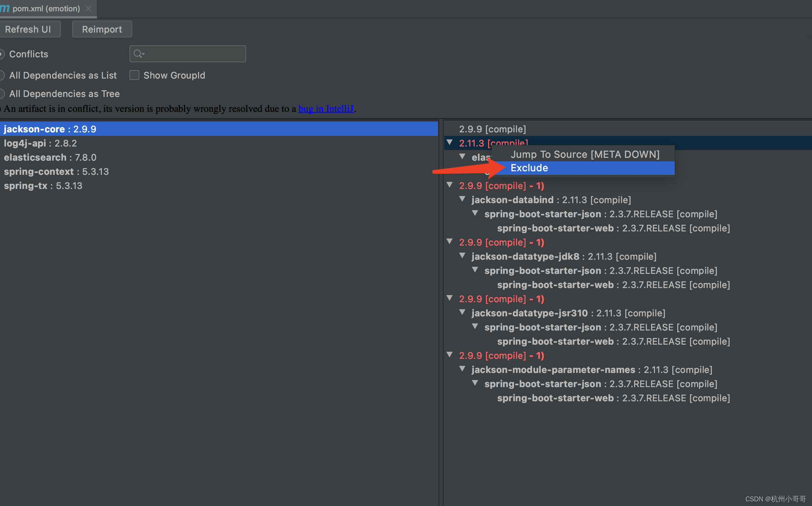Close the pom.xml (emotion) tab
812x506 pixels.
(88, 8)
